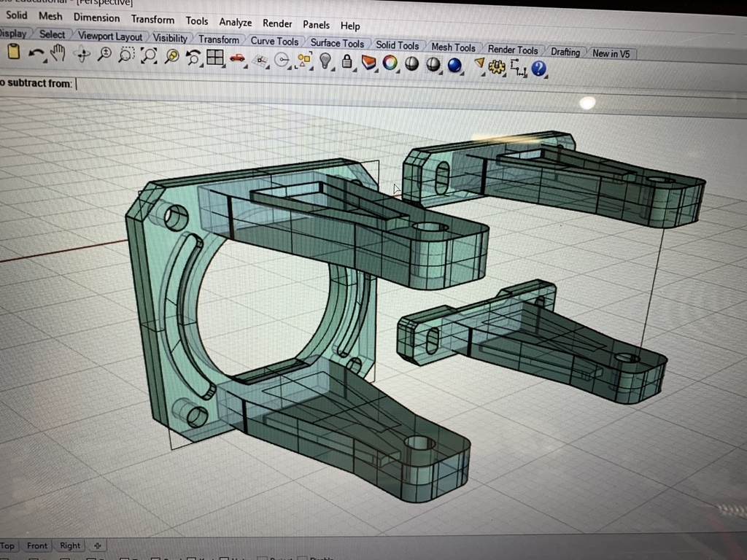Click the red car Set View icon

pos(237,58)
